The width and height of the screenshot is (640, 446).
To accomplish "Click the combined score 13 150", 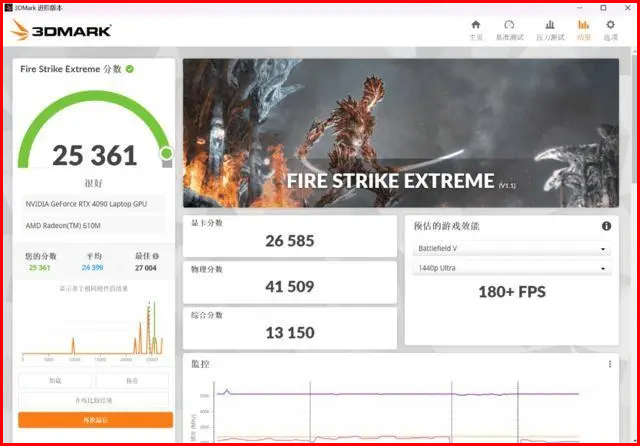I will (x=290, y=333).
